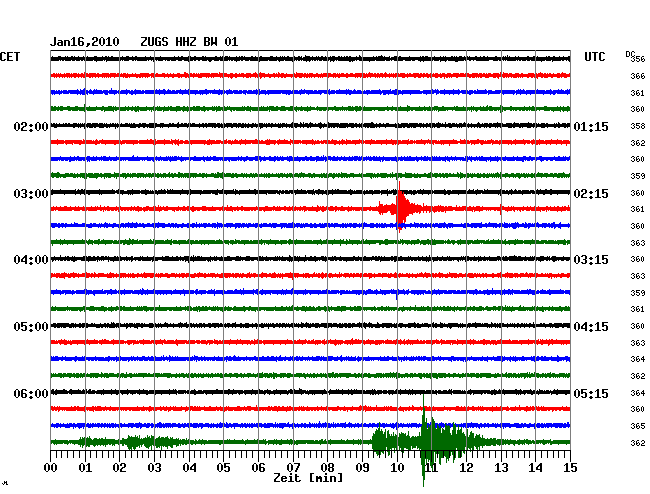Image resolution: width=650 pixels, height=494 pixels.
Task: Click the CET time zone label
Action: click(x=10, y=57)
